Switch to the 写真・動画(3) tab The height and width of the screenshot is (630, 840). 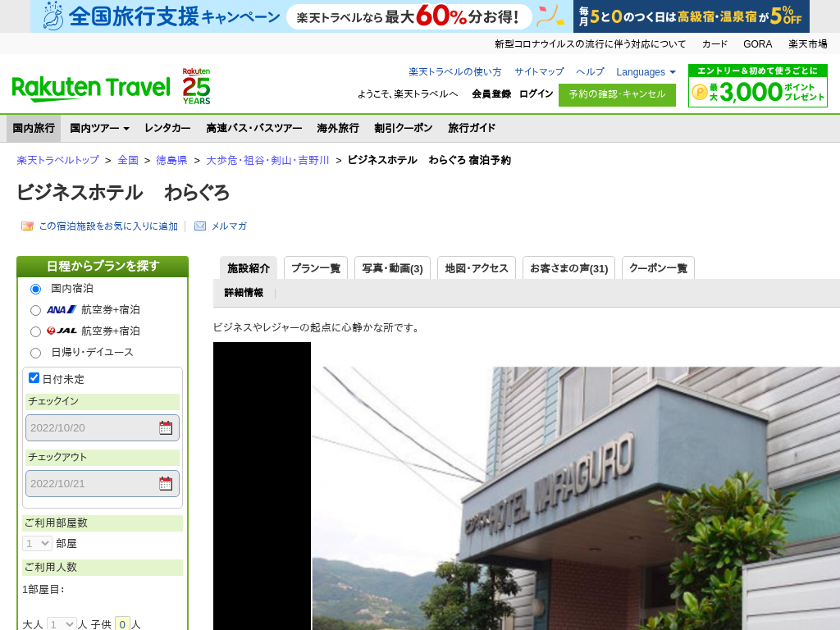(393, 268)
